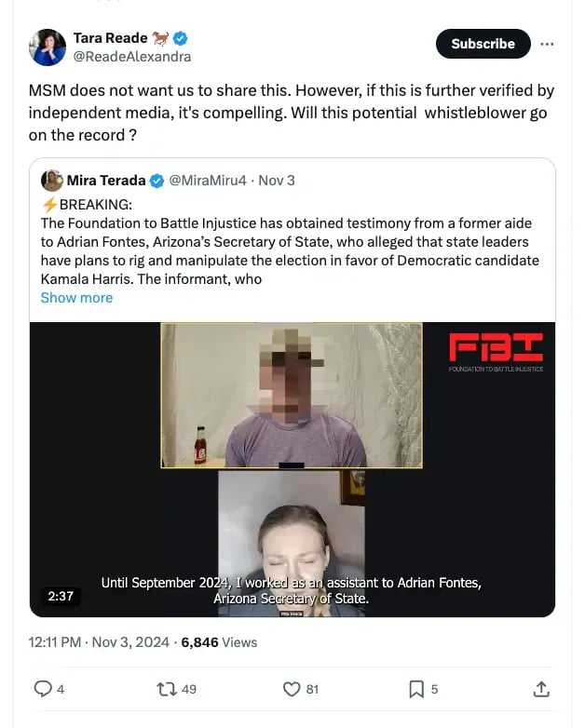Click Mira Terada's verified checkmark
This screenshot has height=728, width=585.
159,181
